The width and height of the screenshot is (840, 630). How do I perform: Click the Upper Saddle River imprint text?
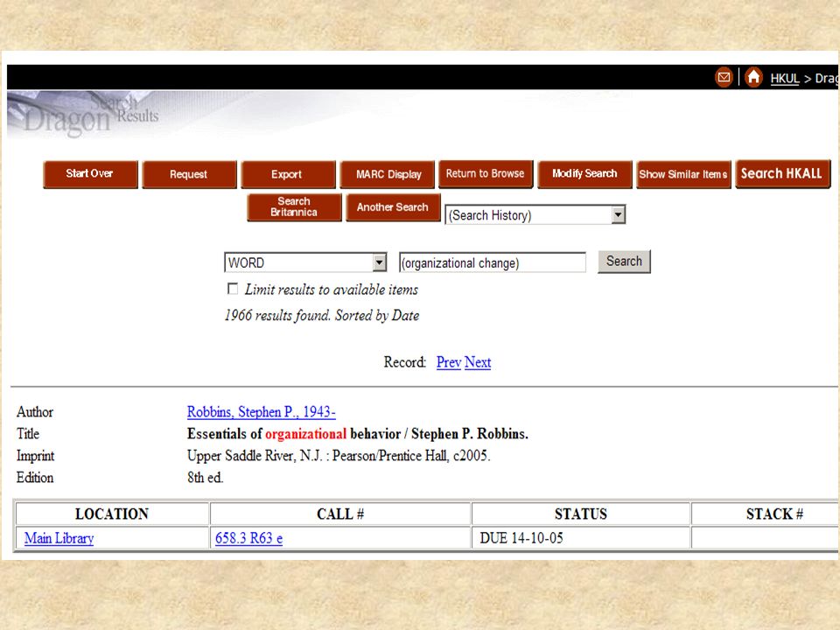point(338,455)
